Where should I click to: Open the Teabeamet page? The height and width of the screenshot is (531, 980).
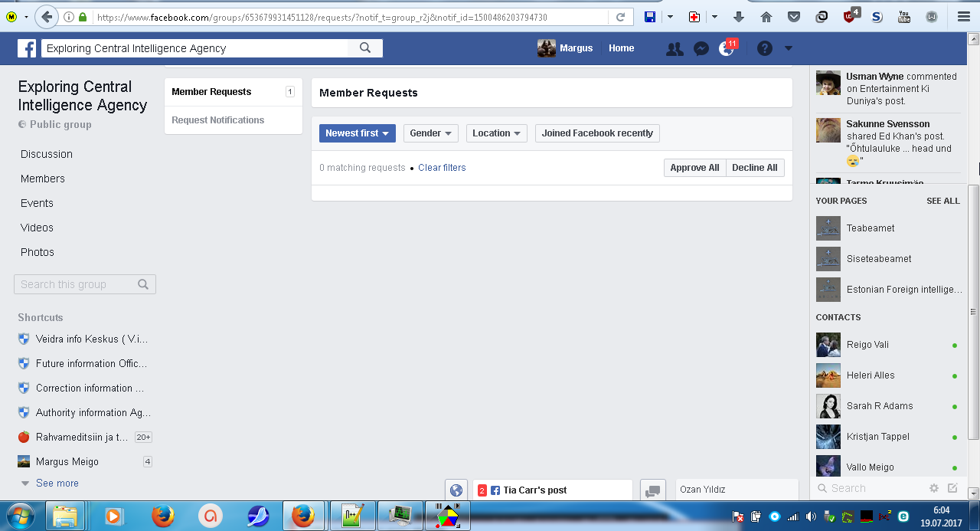pos(888,228)
